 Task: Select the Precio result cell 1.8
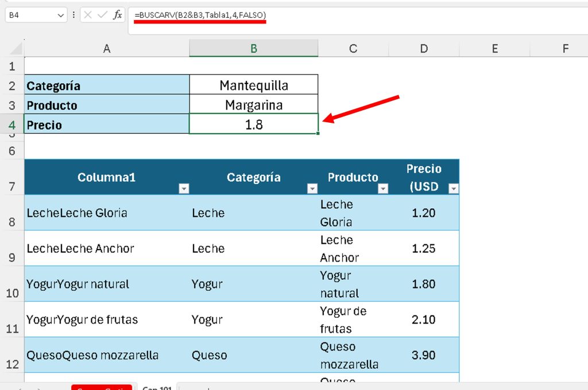point(254,124)
